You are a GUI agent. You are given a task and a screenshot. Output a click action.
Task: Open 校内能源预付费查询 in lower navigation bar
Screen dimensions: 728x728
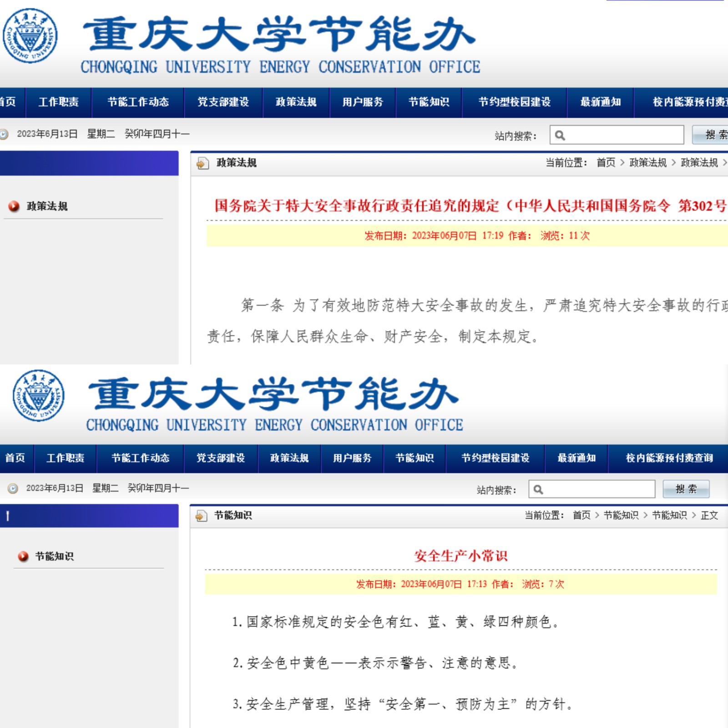tap(669, 458)
